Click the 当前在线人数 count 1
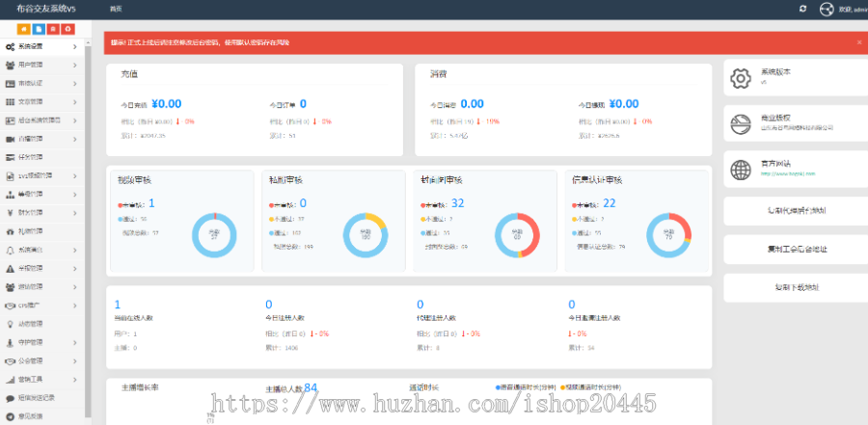Image resolution: width=868 pixels, height=425 pixels. click(117, 305)
